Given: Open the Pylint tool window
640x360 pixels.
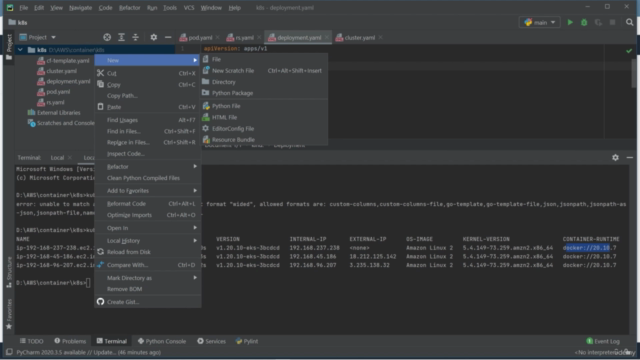Looking at the screenshot, I should [247, 341].
